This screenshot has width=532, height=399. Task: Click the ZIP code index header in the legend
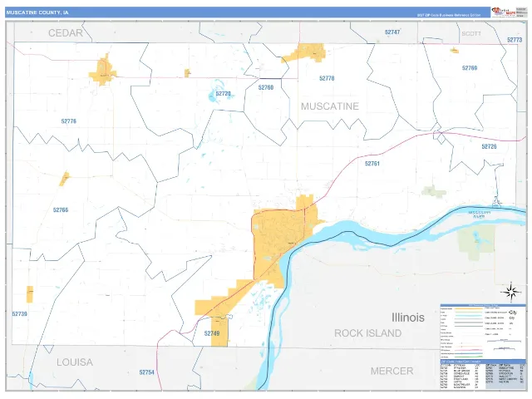[483, 362]
